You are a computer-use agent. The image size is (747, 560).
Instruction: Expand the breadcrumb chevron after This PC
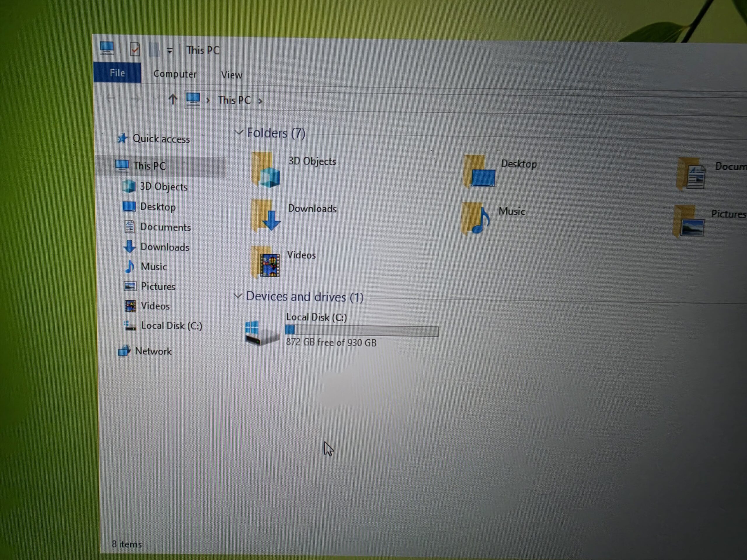260,101
